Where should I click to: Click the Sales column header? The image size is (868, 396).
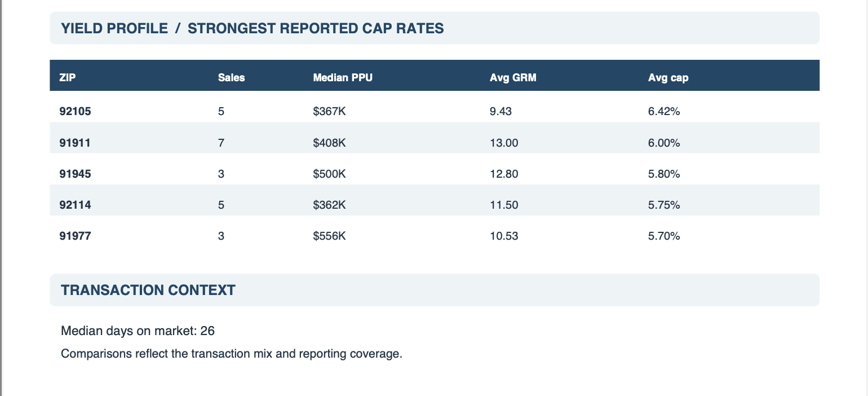231,78
